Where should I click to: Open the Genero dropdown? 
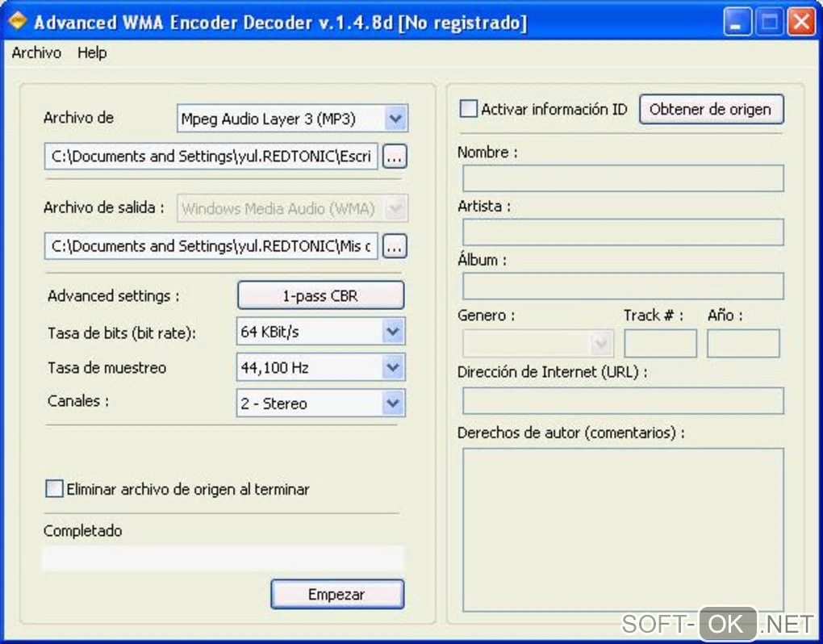[538, 343]
